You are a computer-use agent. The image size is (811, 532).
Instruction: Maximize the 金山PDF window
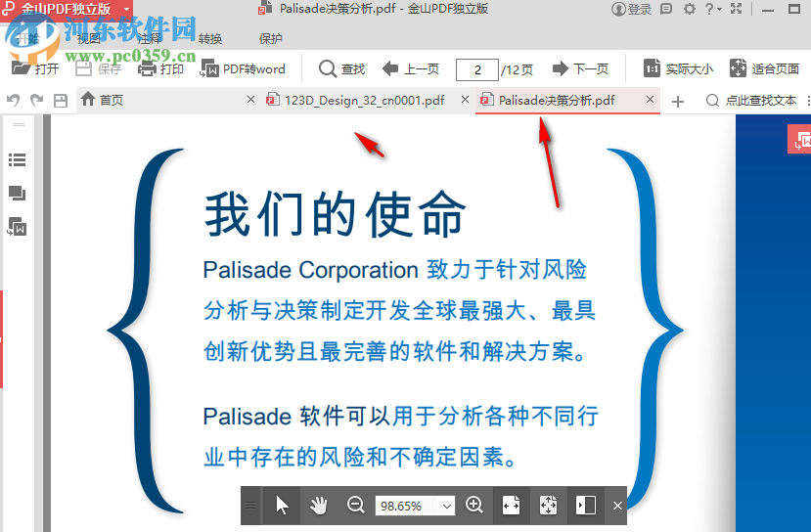point(794,9)
